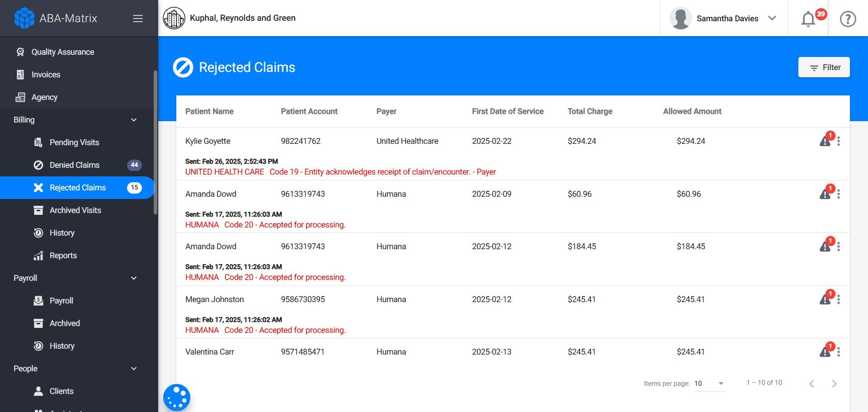
Task: Click the sidebar scrollbar
Action: pyautogui.click(x=156, y=142)
